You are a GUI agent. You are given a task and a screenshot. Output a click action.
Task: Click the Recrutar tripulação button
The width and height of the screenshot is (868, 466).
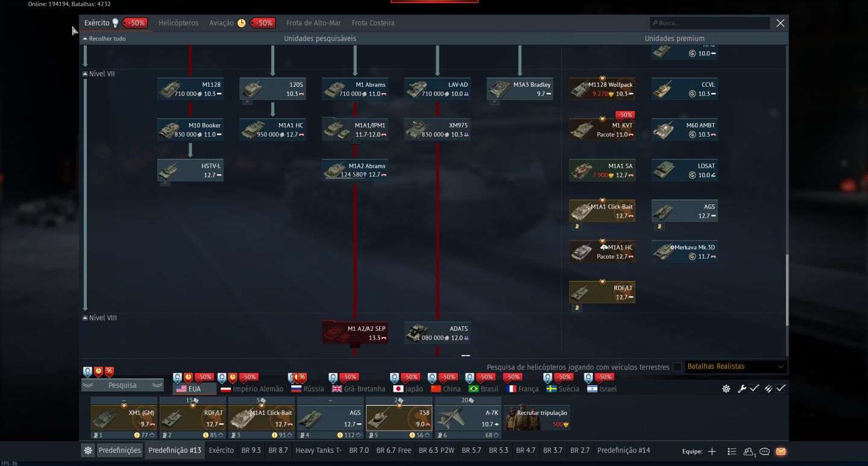point(537,417)
